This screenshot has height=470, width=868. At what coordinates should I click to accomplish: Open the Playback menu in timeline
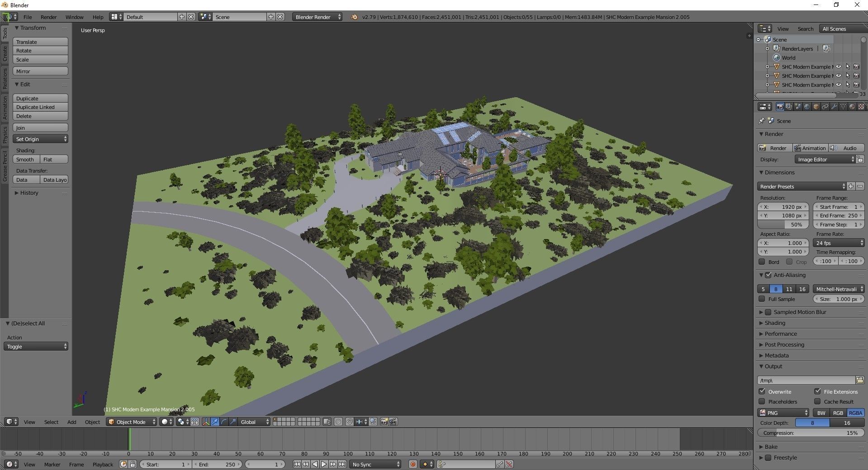point(103,464)
